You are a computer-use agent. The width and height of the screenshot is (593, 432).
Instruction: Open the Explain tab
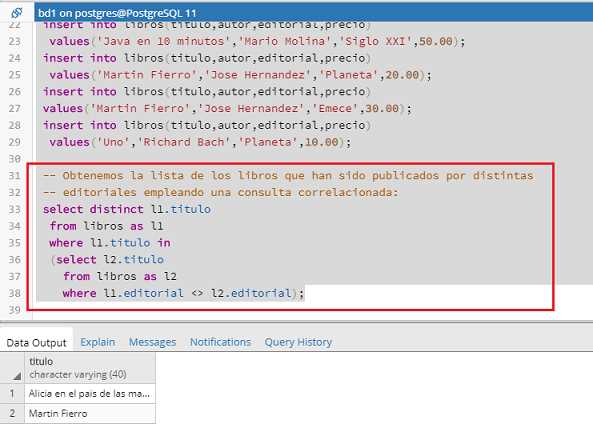coord(98,342)
